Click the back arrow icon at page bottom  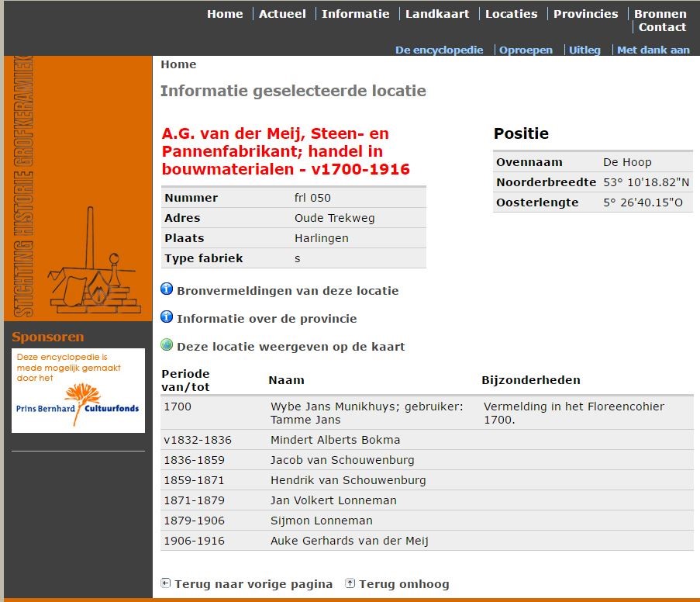tap(166, 583)
